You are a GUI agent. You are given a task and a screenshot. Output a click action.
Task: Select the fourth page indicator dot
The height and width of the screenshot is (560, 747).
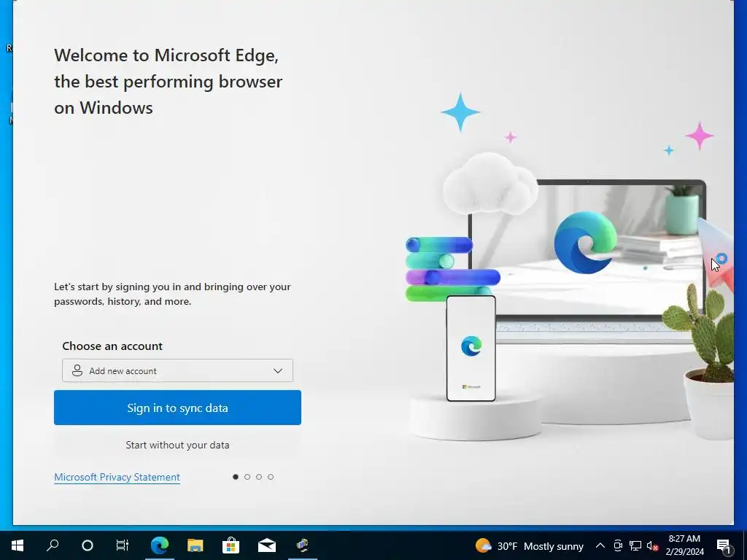(271, 477)
